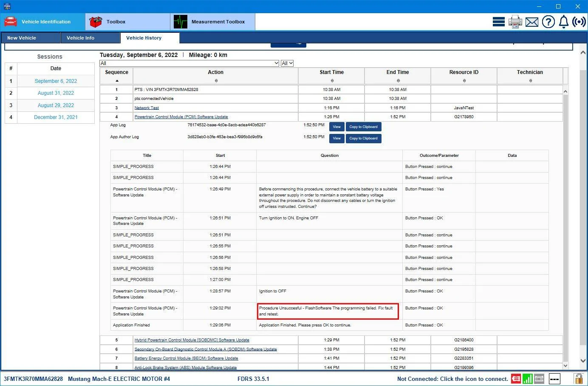Click the inner table scrollbar down arrow
The image size is (588, 386).
click(565, 366)
